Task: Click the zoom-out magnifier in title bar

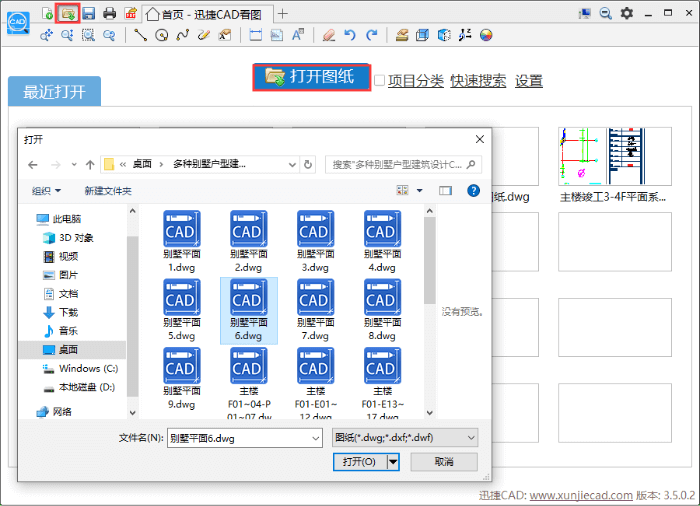Action: 605,13
